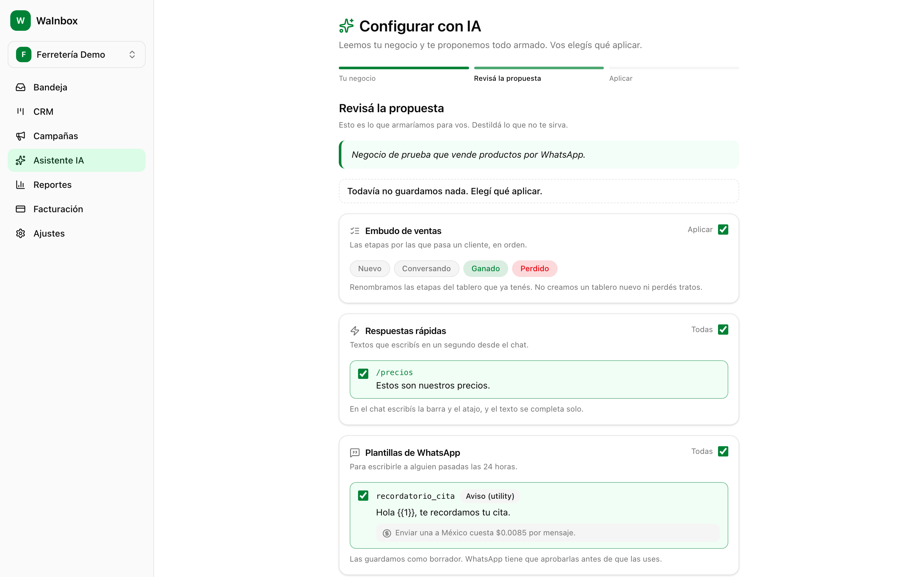The height and width of the screenshot is (577, 924).
Task: Click the WaInbox logo icon
Action: 21,21
